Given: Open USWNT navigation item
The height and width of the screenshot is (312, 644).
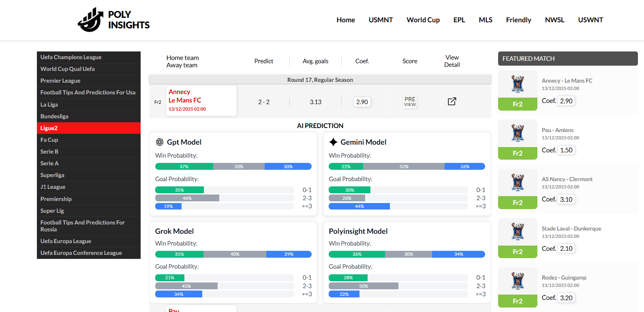Looking at the screenshot, I should pos(591,20).
